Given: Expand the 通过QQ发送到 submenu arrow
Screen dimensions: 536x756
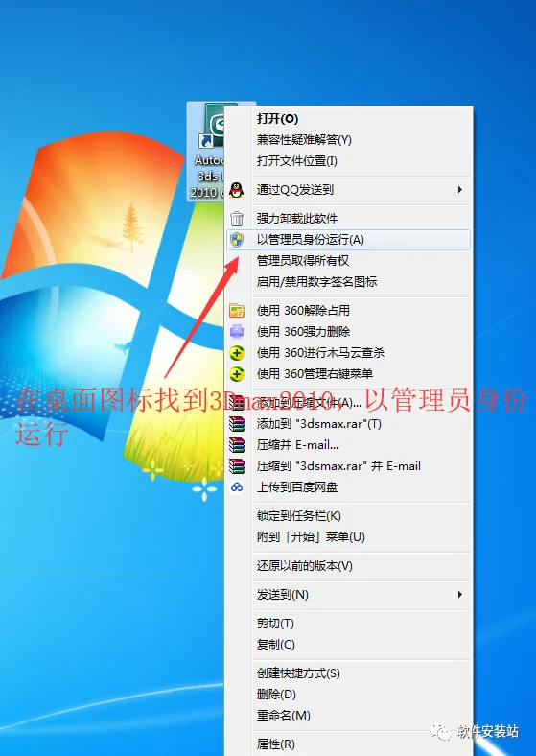Looking at the screenshot, I should [x=460, y=190].
